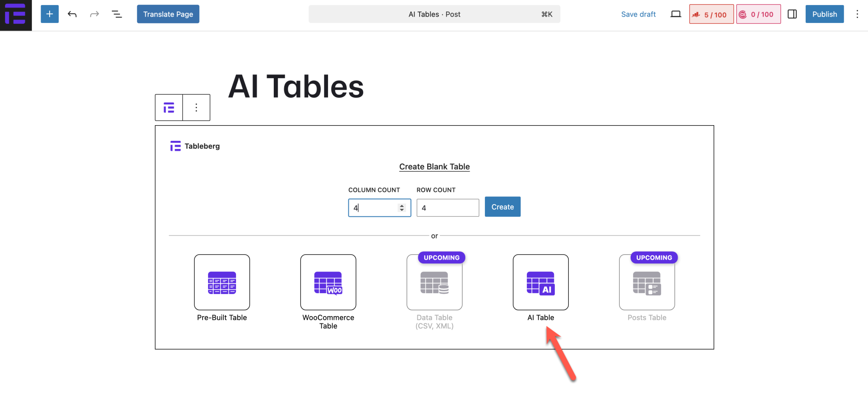
Task: Click the AI Table label text
Action: (x=541, y=317)
